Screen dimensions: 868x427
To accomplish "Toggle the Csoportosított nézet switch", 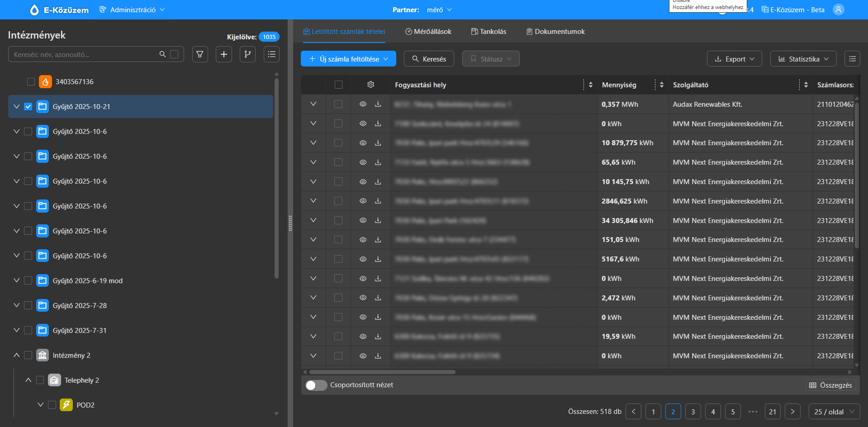I will pyautogui.click(x=316, y=385).
